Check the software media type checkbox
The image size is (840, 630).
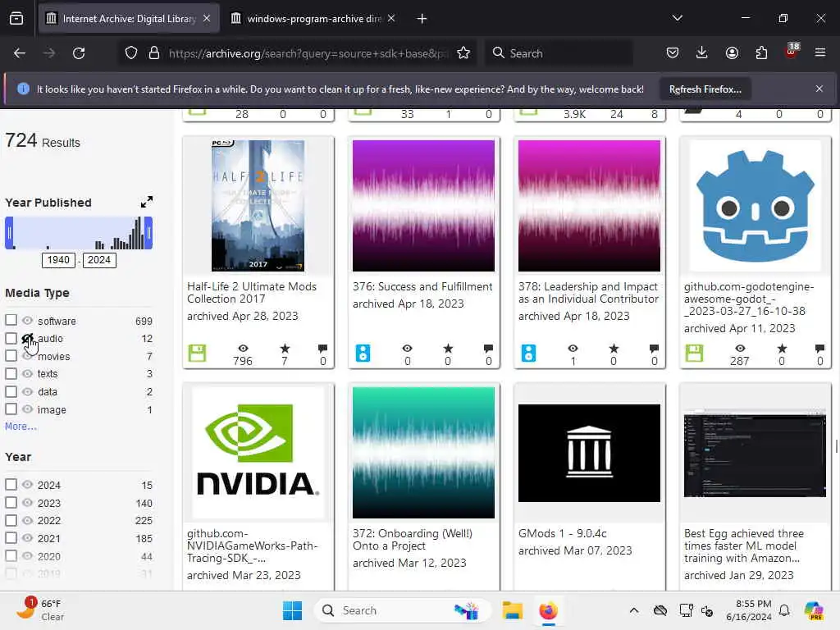coord(11,320)
